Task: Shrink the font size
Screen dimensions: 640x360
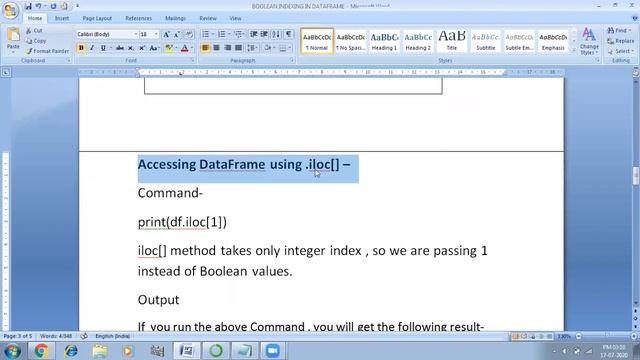Action: pos(177,35)
